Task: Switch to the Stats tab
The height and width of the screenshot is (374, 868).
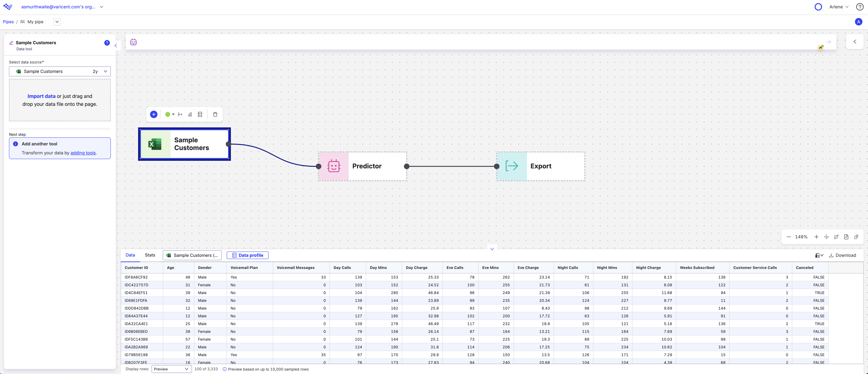Action: [150, 255]
